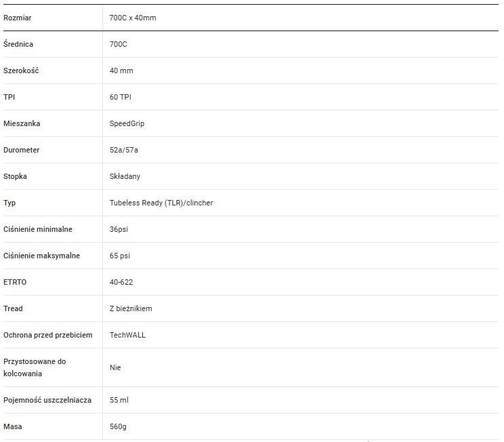Click the Średnica label

(18, 44)
